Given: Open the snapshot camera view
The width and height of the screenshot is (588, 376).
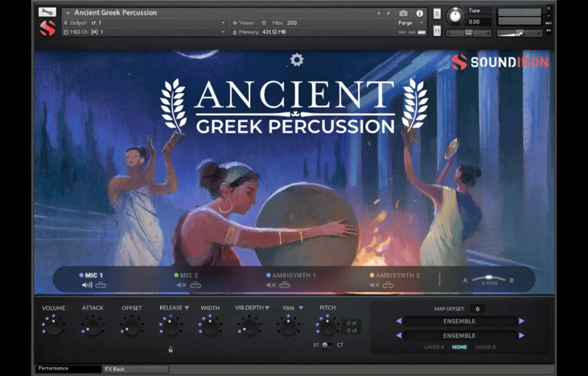Looking at the screenshot, I should [x=403, y=13].
